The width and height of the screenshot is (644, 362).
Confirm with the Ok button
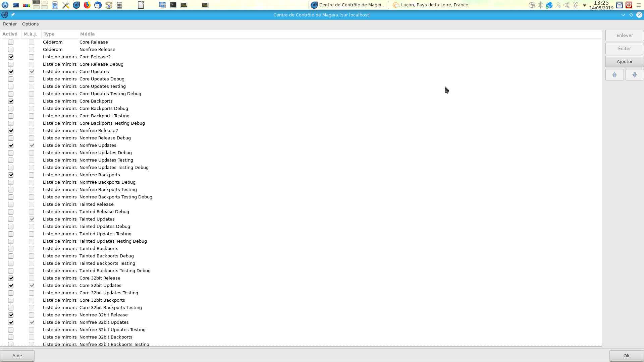coord(626,356)
